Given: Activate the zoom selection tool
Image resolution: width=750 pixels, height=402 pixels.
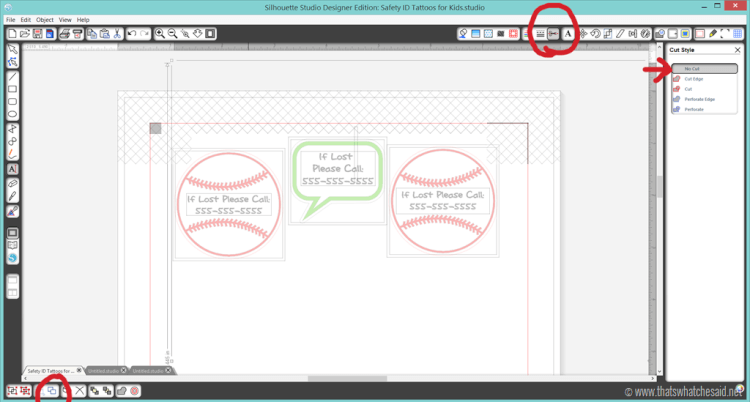Looking at the screenshot, I should [185, 34].
